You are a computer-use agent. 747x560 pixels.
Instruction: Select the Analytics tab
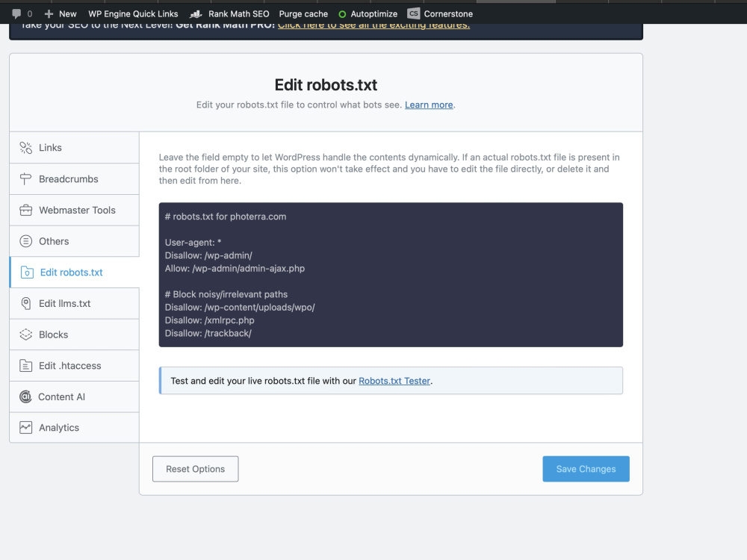tap(74, 428)
